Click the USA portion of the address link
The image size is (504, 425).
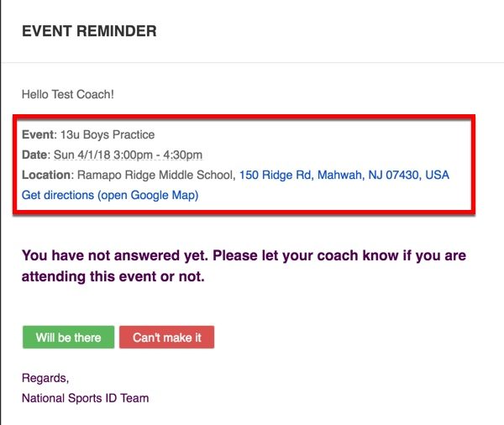point(437,175)
